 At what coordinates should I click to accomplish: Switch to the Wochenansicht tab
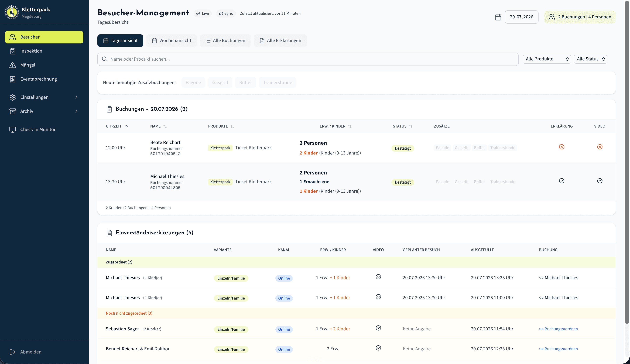click(x=172, y=40)
